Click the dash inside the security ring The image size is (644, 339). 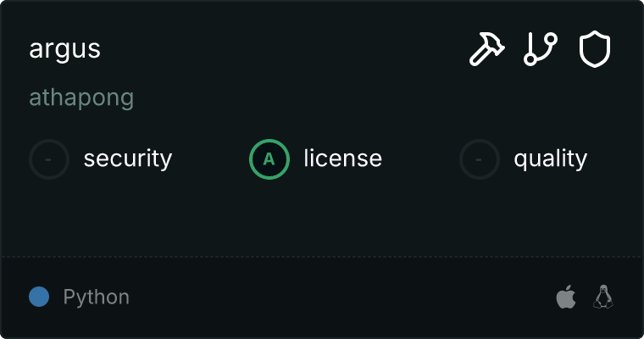click(x=48, y=159)
